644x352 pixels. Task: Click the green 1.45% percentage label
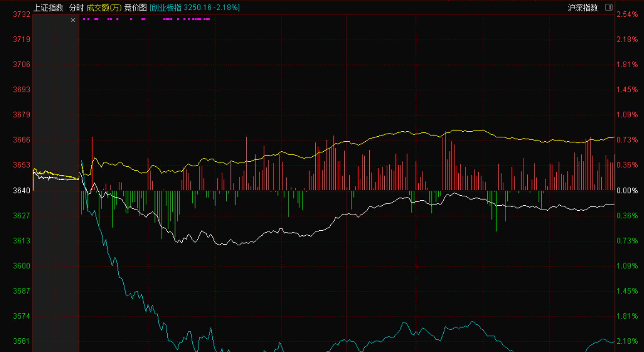tap(627, 291)
